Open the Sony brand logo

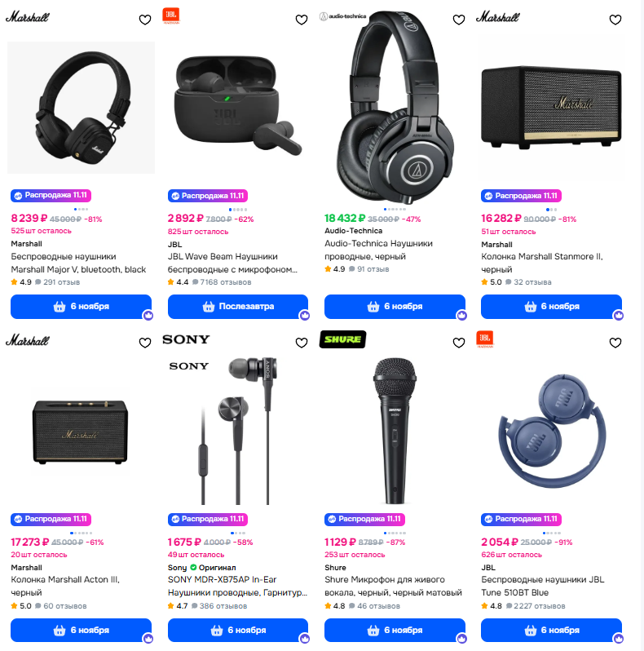[x=186, y=339]
